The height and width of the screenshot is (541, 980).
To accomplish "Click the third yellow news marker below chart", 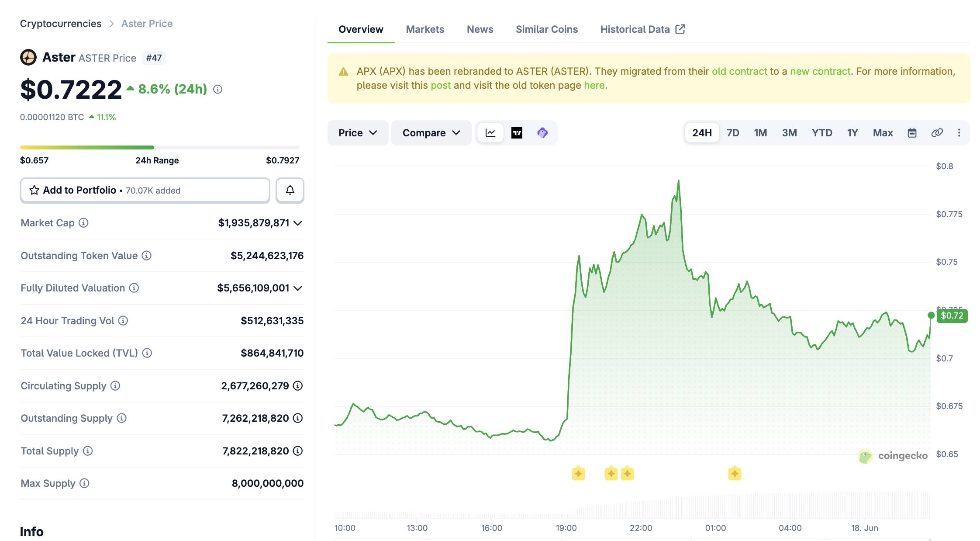I will click(x=627, y=473).
